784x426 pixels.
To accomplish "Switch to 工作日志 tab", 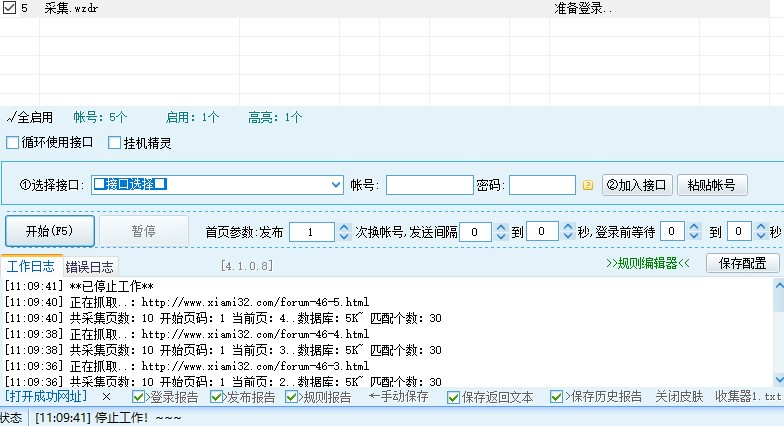I will 31,266.
